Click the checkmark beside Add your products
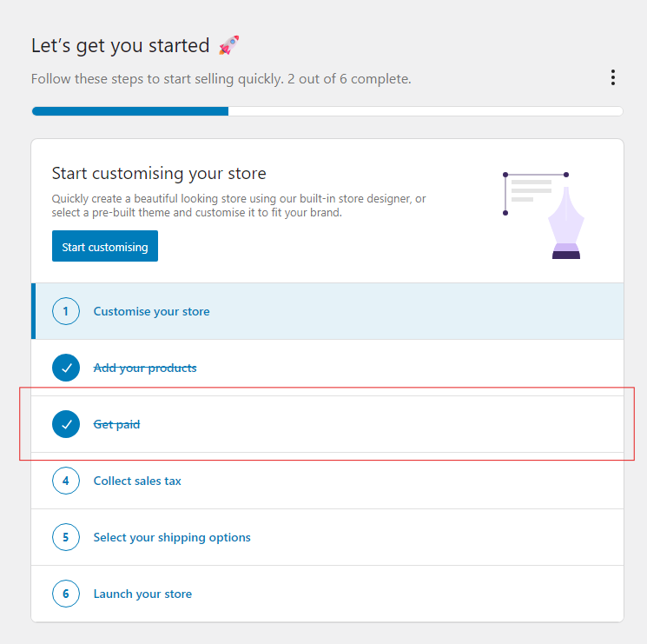The height and width of the screenshot is (644, 647). (x=66, y=368)
